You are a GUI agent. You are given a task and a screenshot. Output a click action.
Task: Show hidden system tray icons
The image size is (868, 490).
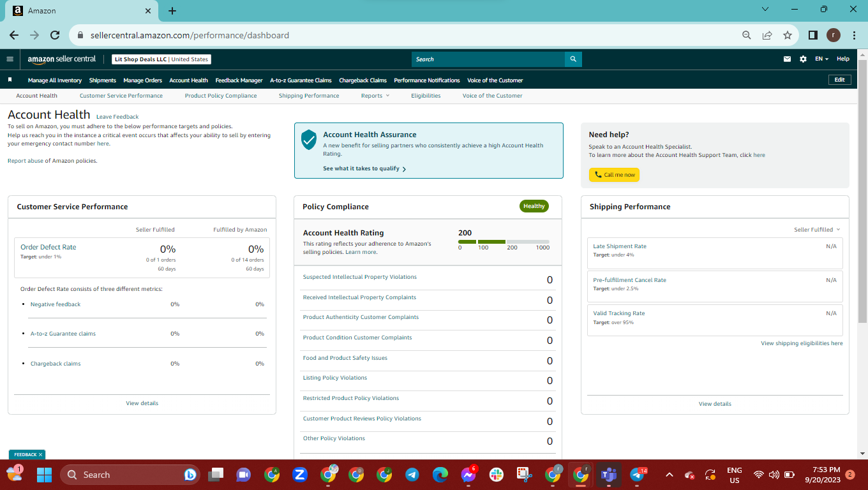(x=670, y=475)
